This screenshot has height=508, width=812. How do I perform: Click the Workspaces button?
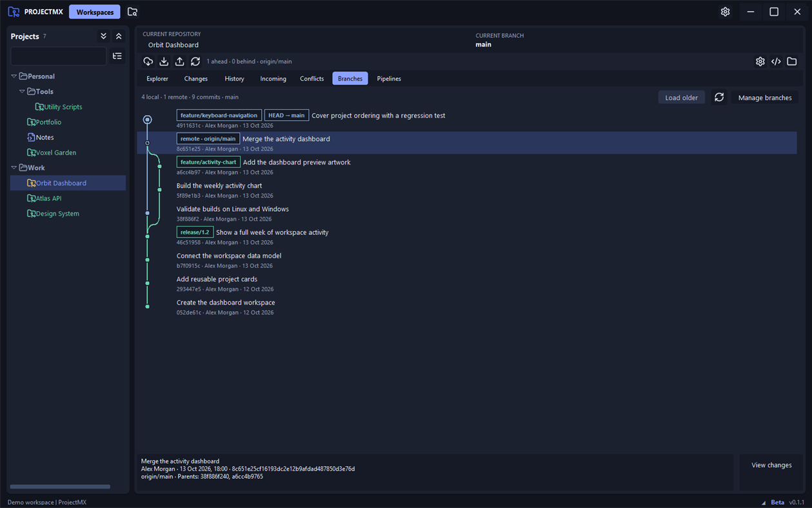95,12
